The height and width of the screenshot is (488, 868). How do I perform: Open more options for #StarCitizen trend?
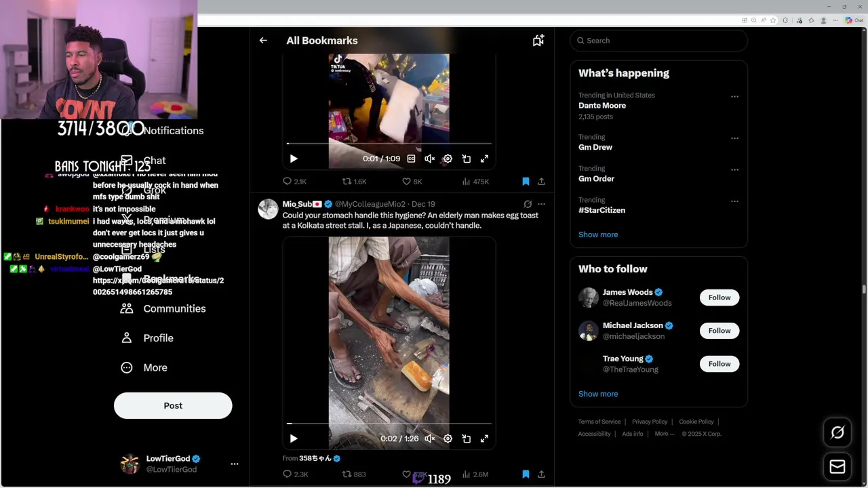point(734,201)
